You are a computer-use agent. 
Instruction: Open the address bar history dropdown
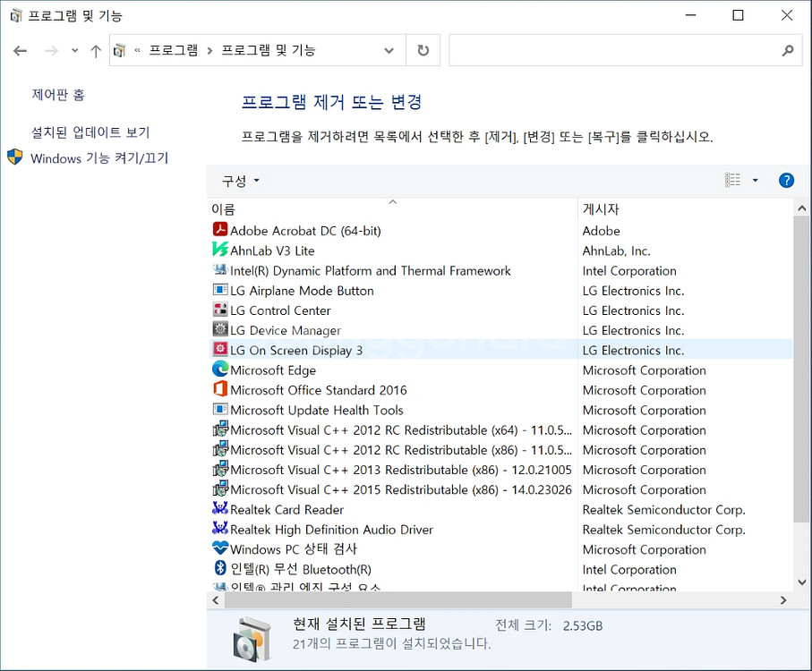pyautogui.click(x=389, y=50)
